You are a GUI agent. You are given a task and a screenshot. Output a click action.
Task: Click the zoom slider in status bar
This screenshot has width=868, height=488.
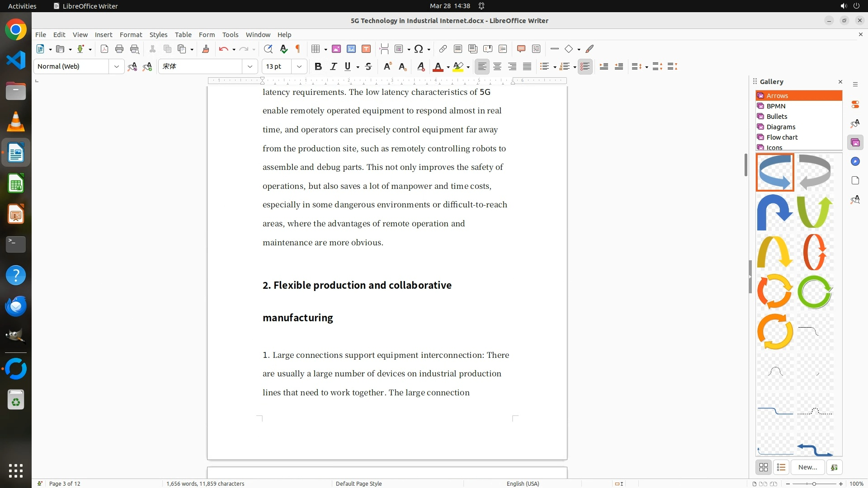pos(814,483)
